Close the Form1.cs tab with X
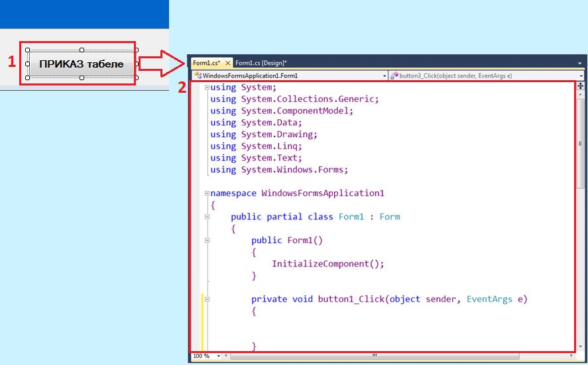This screenshot has width=588, height=365. click(227, 63)
